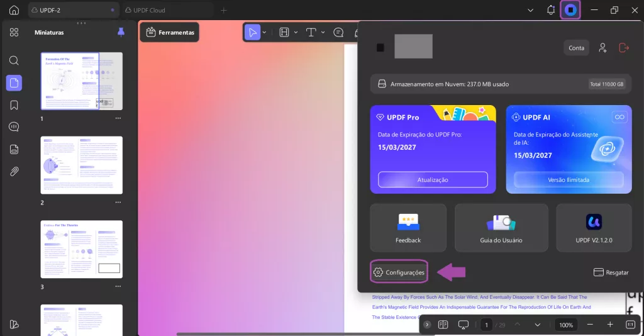
Task: Select page 3 thumbnail
Action: point(81,249)
